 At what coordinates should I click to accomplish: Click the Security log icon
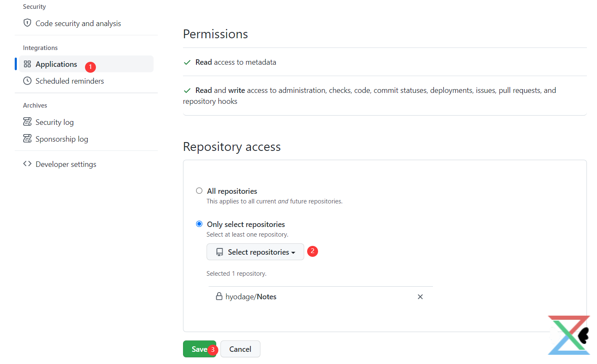click(27, 122)
